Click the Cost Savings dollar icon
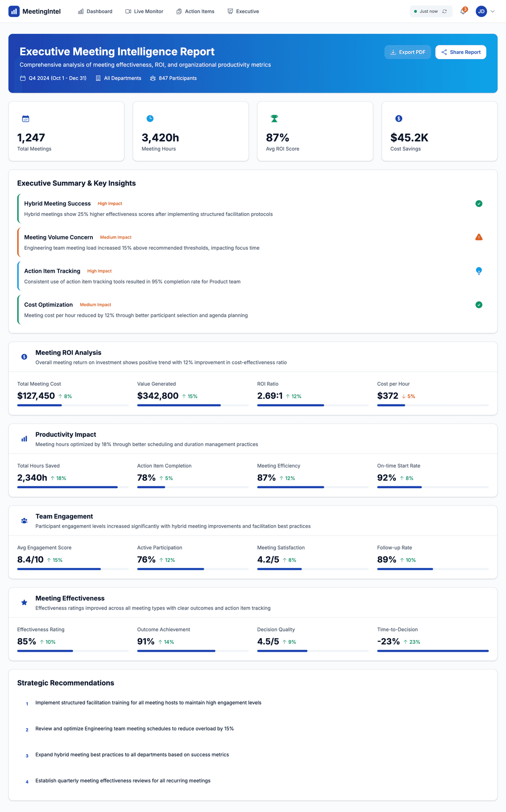Image resolution: width=506 pixels, height=812 pixels. (399, 119)
